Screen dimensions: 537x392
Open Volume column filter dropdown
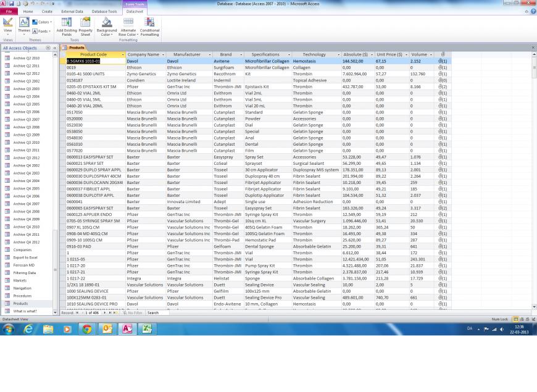point(431,55)
